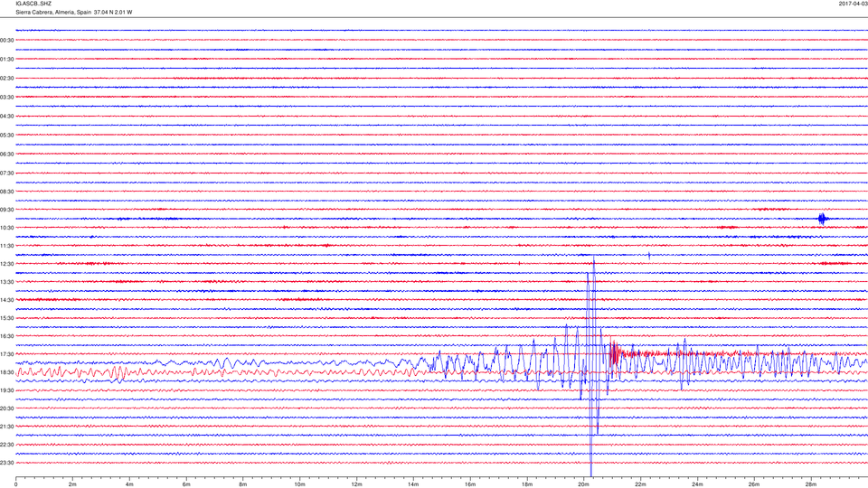The width and height of the screenshot is (868, 488).
Task: Select the 14:30 time label
Action: tap(6, 300)
